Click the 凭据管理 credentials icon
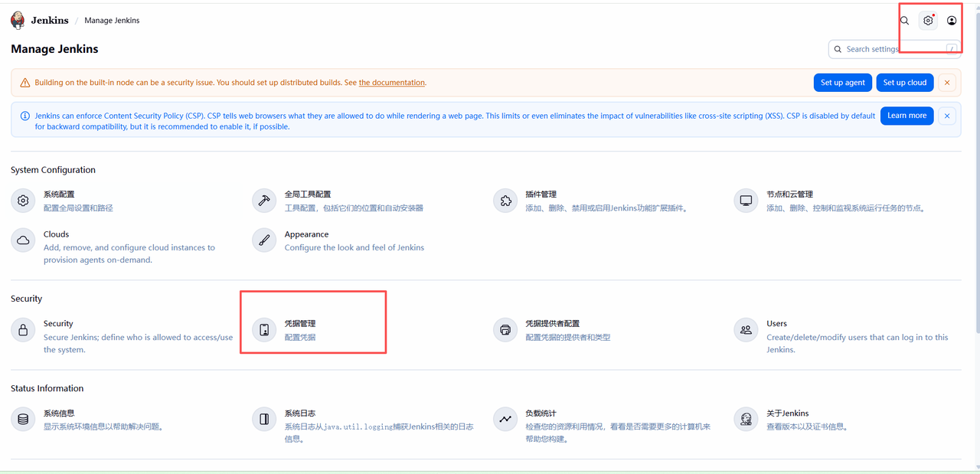The width and height of the screenshot is (980, 474). (264, 330)
